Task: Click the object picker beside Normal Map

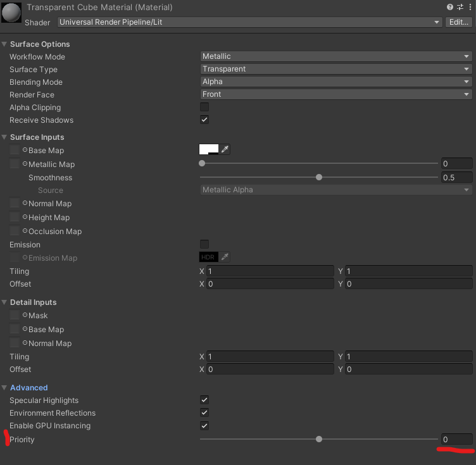Action: 25,204
